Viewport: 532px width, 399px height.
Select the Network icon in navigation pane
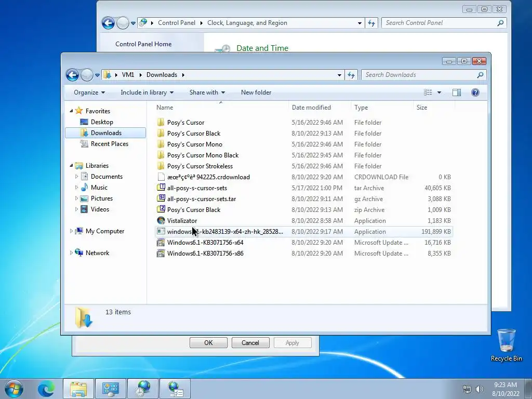coord(79,252)
